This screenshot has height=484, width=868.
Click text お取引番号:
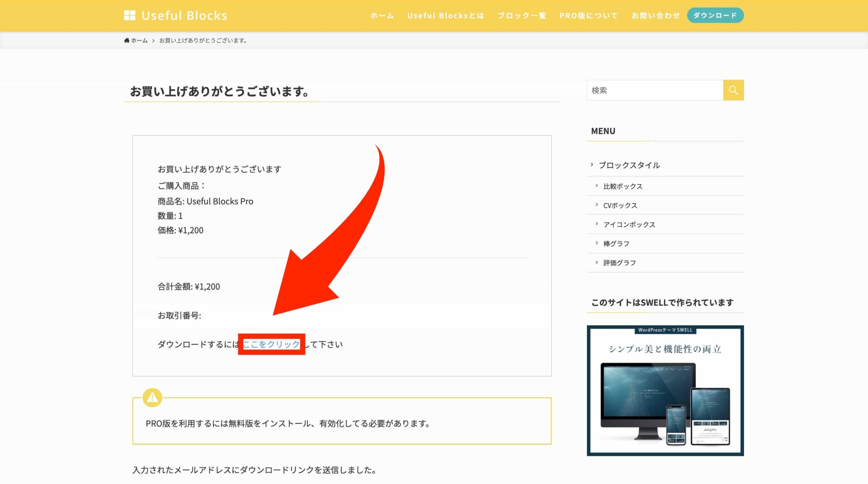coord(179,315)
